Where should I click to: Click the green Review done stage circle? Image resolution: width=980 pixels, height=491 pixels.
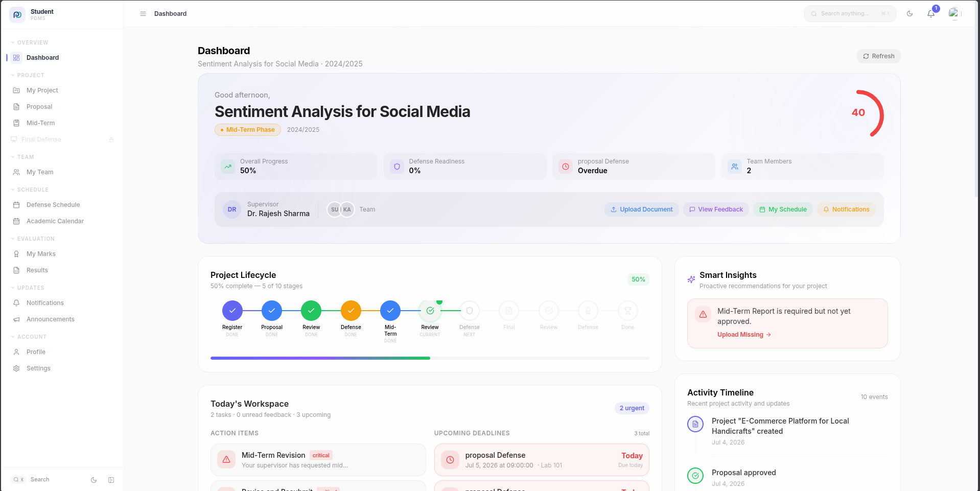tap(311, 311)
